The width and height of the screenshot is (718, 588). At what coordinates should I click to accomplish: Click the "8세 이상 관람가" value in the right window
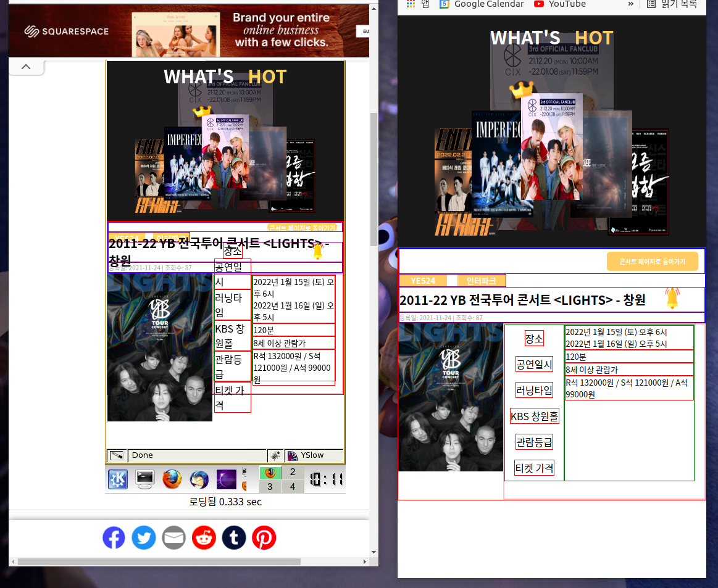[x=591, y=370]
